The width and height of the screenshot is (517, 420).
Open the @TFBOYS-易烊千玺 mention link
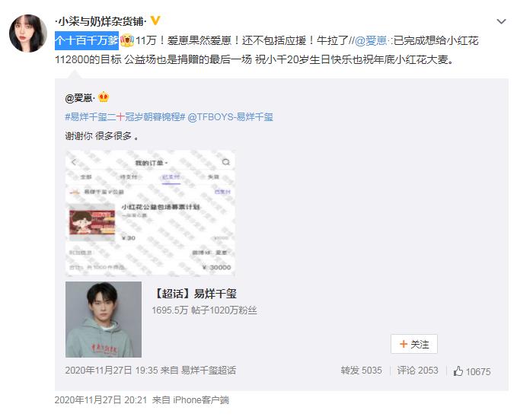tap(230, 116)
